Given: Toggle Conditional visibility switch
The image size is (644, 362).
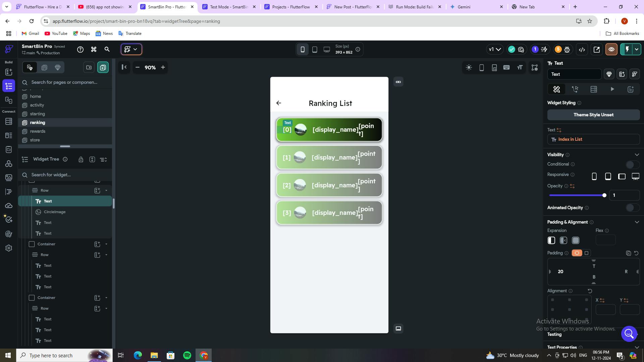Looking at the screenshot, I should coord(632,165).
